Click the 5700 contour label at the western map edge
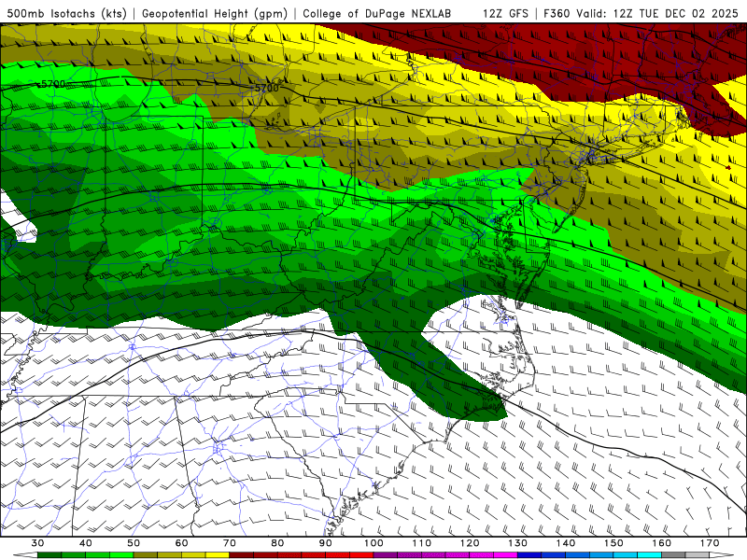Screen dimensions: 747x560 tap(53, 84)
